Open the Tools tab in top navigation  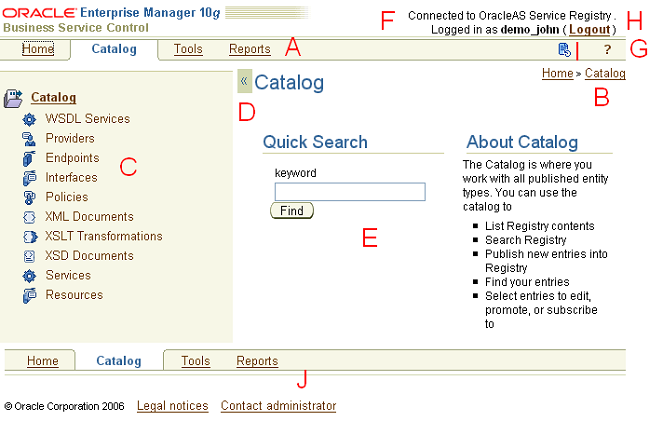[188, 49]
